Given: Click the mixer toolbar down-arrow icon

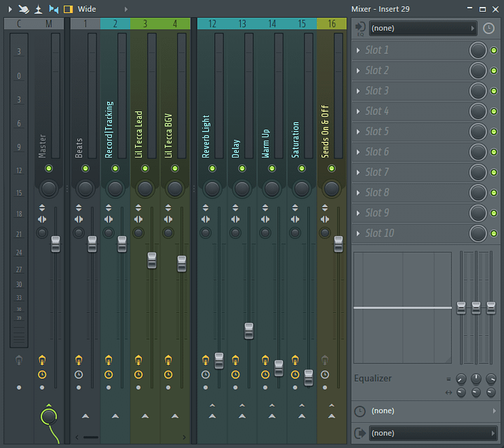Looking at the screenshot, I should point(38,9).
